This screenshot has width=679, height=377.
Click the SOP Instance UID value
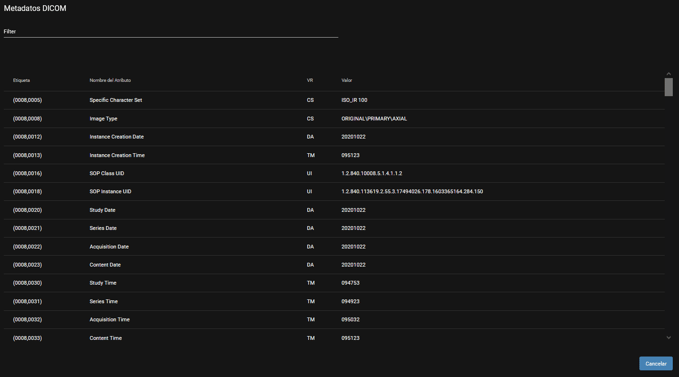412,192
